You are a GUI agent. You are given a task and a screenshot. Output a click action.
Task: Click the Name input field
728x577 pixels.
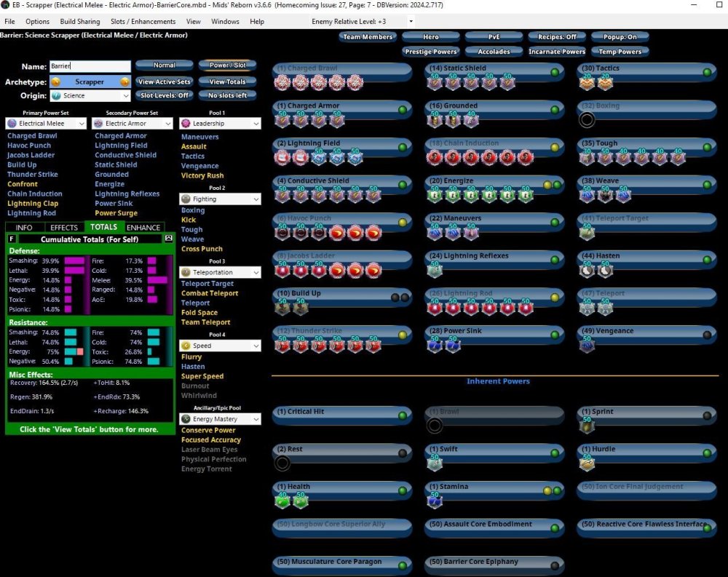coord(90,66)
